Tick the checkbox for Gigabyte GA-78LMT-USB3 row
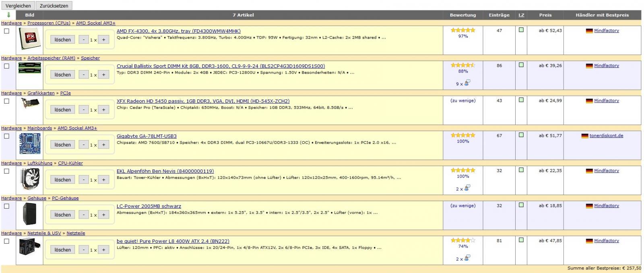This screenshot has width=644, height=273. 6,136
